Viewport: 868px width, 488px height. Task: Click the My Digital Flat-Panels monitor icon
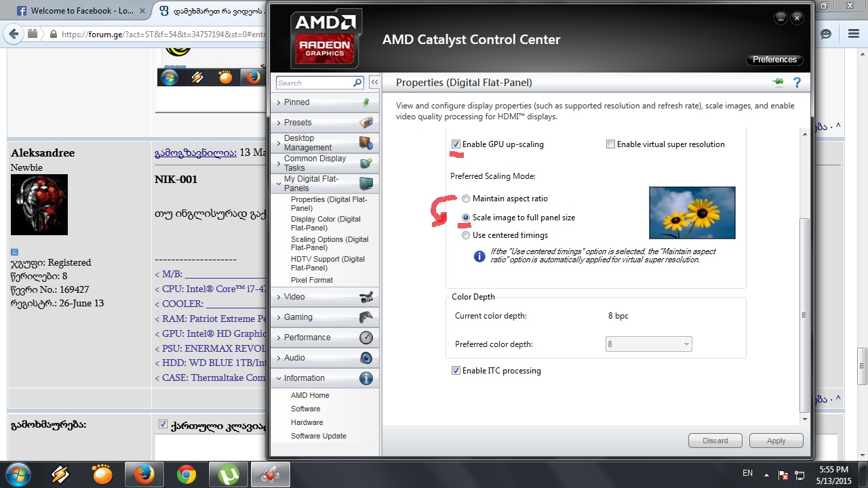click(x=366, y=184)
